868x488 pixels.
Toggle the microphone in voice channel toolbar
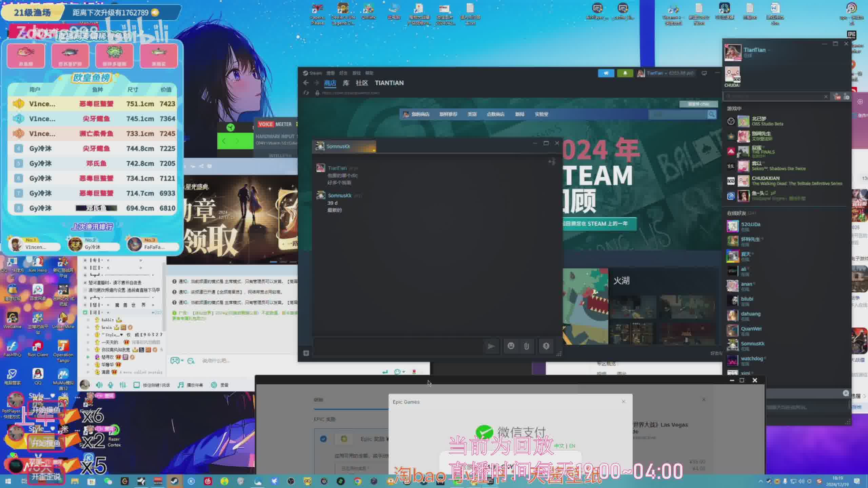pyautogui.click(x=111, y=385)
